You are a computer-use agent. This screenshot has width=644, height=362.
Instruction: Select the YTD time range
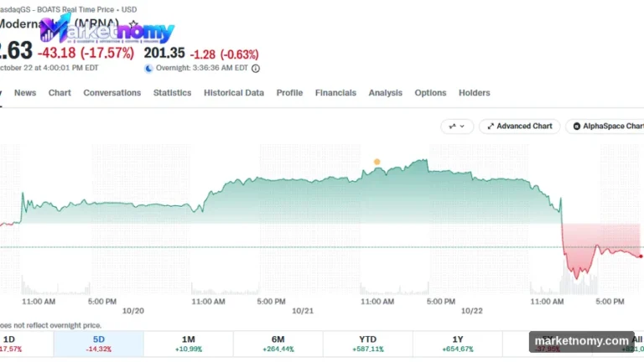[367, 344]
